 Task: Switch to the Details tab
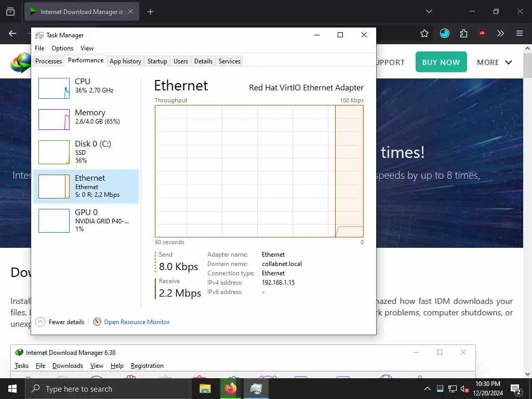[203, 61]
